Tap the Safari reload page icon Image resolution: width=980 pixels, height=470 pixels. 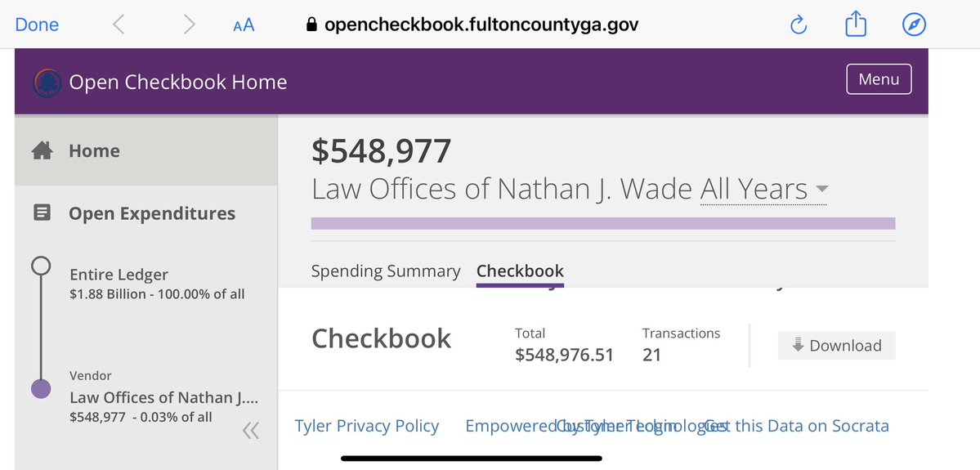coord(799,25)
